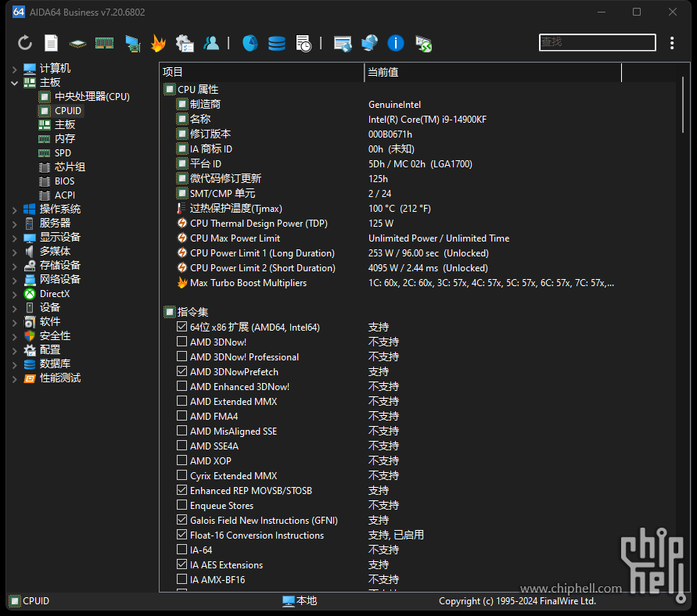The width and height of the screenshot is (697, 616).
Task: Select the Max Turbo Boost Multipliers row
Action: tap(396, 283)
